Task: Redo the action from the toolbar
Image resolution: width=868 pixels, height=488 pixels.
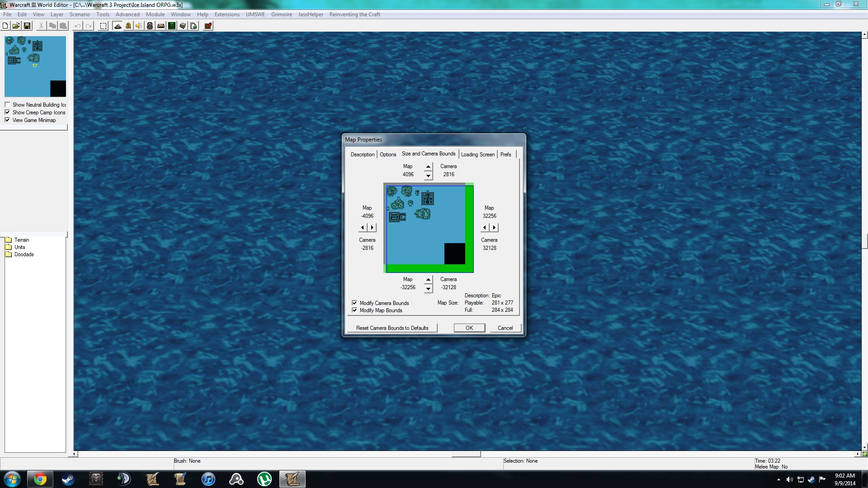Action: (x=89, y=26)
